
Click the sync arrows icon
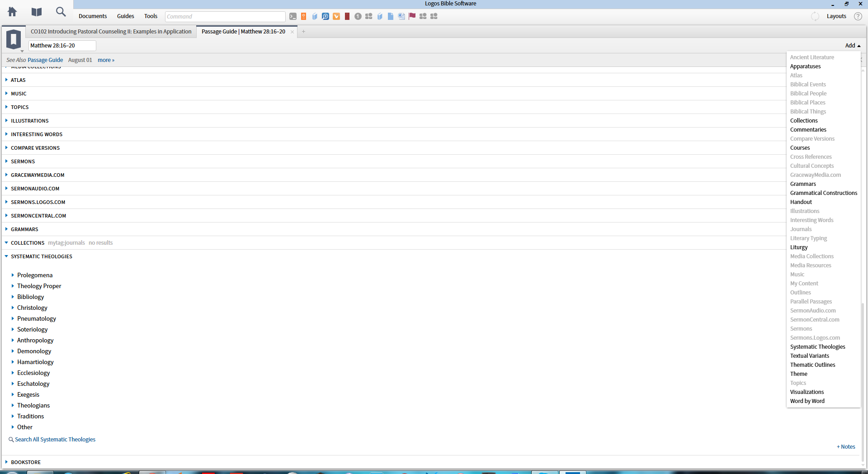[815, 16]
